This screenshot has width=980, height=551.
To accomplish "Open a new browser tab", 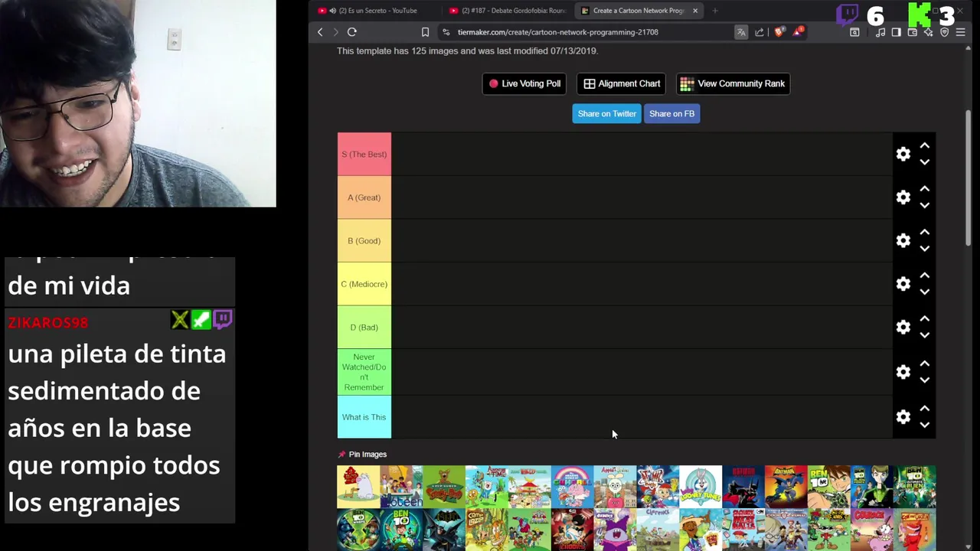I will point(715,11).
